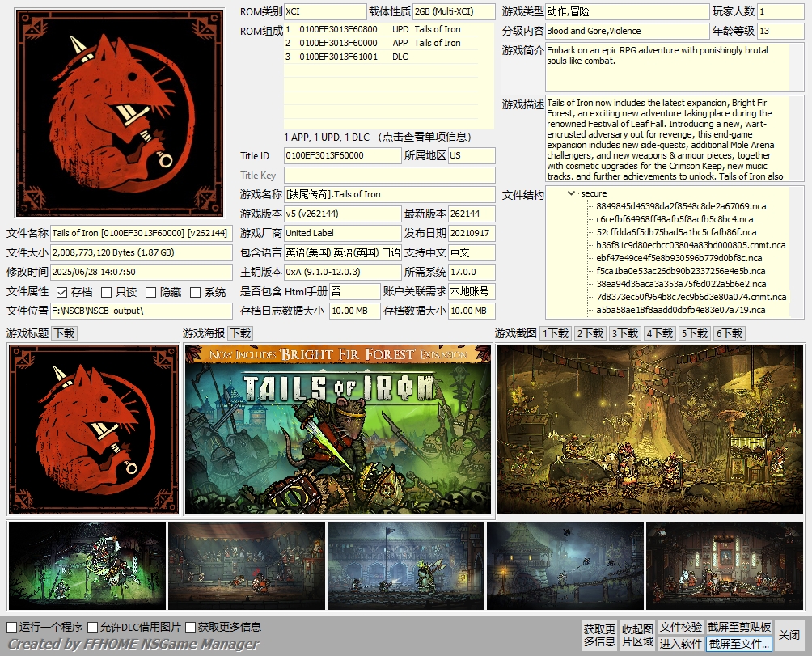Click 下载 next to 游戏标题
This screenshot has width=812, height=656.
(x=64, y=333)
